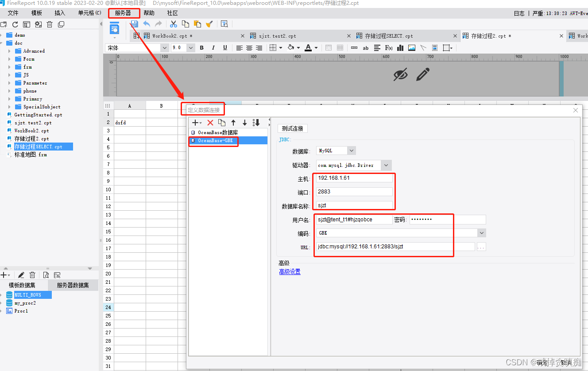Toggle Bold formatting
This screenshot has width=588, height=371.
[202, 48]
